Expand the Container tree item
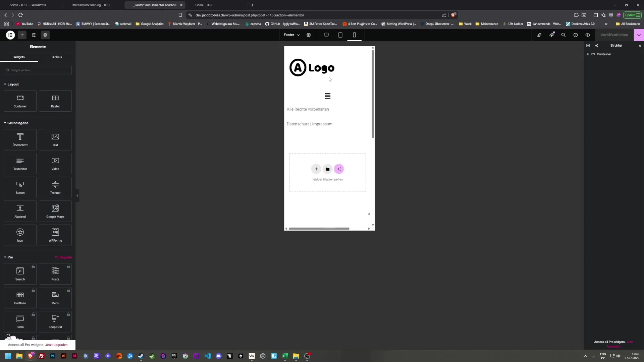This screenshot has width=644, height=362. tap(588, 54)
